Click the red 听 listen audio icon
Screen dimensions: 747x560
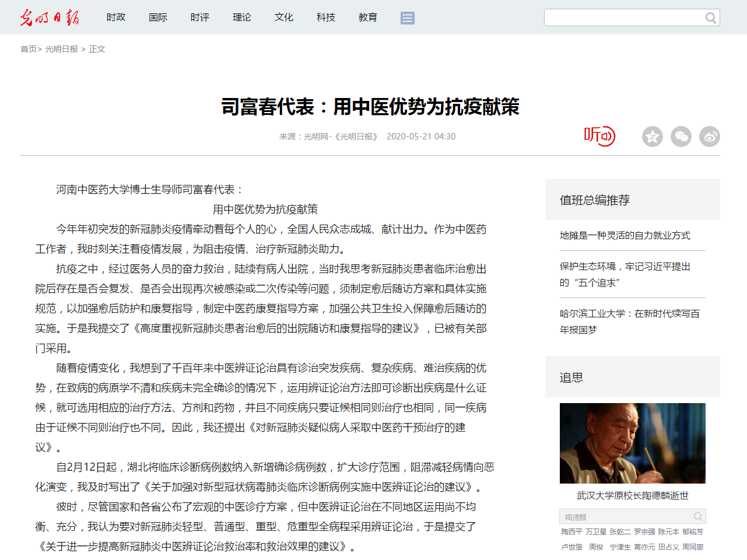[x=599, y=136]
